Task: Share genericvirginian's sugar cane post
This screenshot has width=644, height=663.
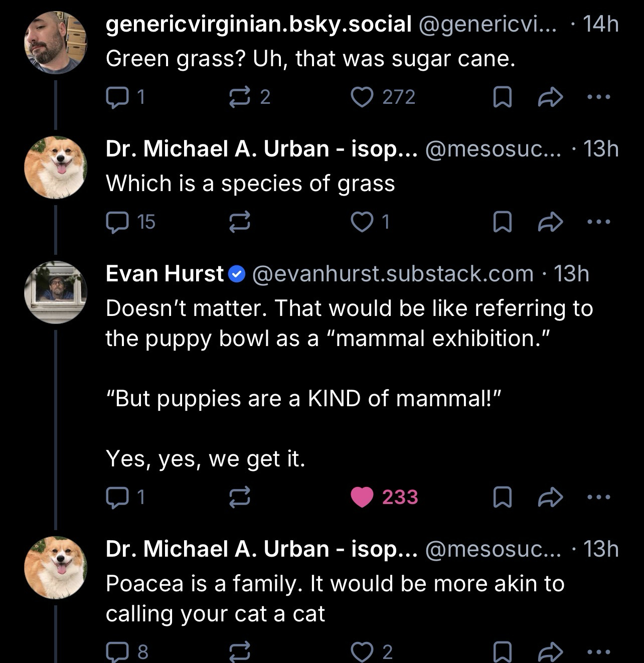Action: pyautogui.click(x=551, y=97)
